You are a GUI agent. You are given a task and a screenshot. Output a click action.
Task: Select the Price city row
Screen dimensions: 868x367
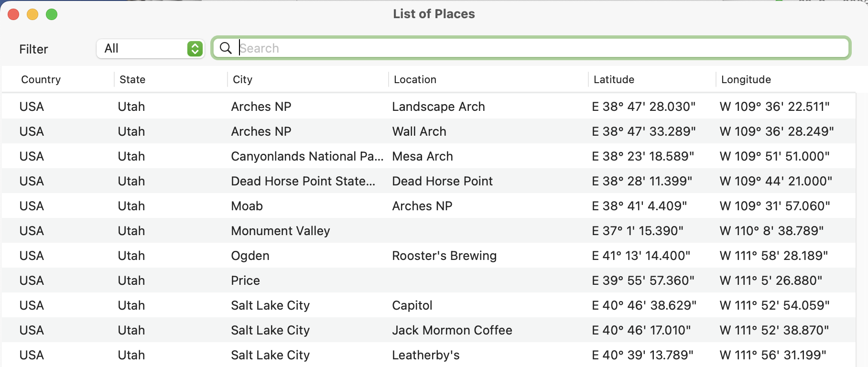[x=429, y=280]
